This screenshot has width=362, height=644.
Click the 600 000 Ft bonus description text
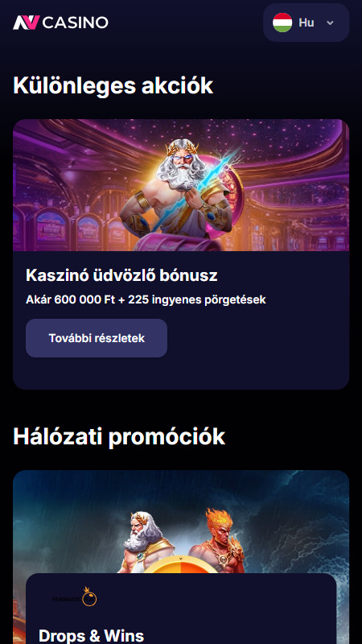click(x=146, y=299)
